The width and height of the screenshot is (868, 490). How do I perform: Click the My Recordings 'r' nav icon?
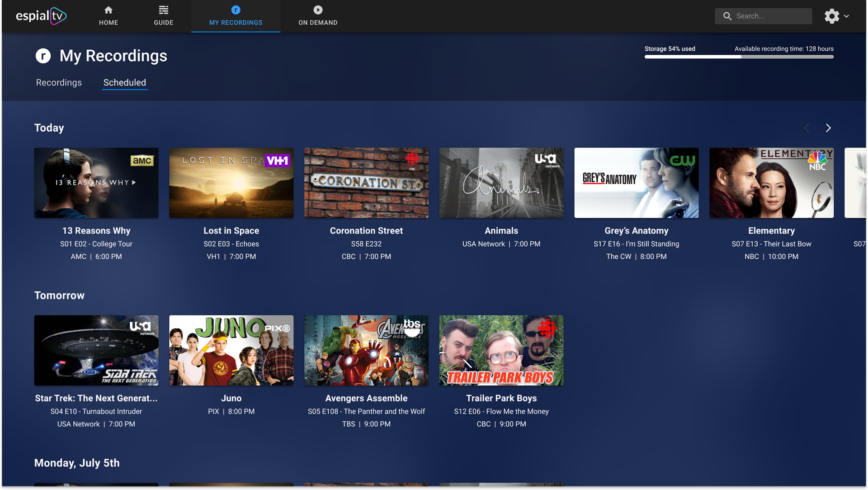pyautogui.click(x=236, y=10)
